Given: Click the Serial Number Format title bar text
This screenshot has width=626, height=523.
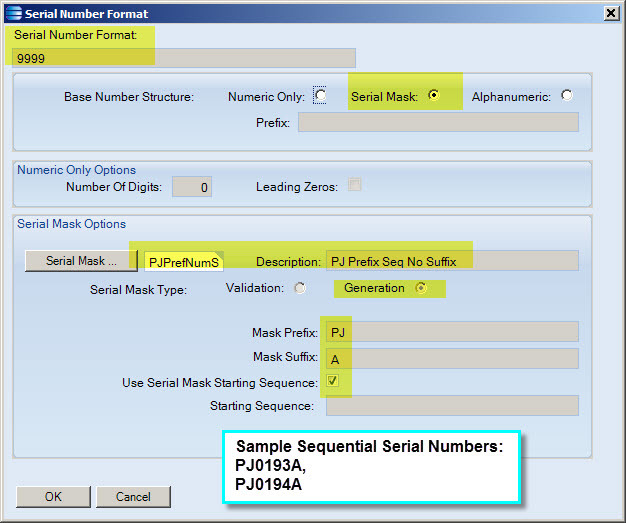Looking at the screenshot, I should 87,14.
